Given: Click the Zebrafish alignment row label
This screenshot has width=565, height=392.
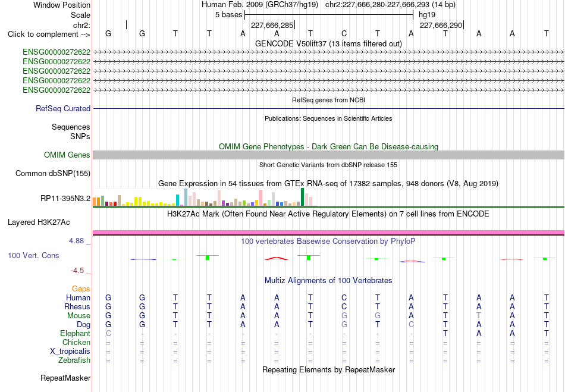Looking at the screenshot, I should click(x=74, y=360).
